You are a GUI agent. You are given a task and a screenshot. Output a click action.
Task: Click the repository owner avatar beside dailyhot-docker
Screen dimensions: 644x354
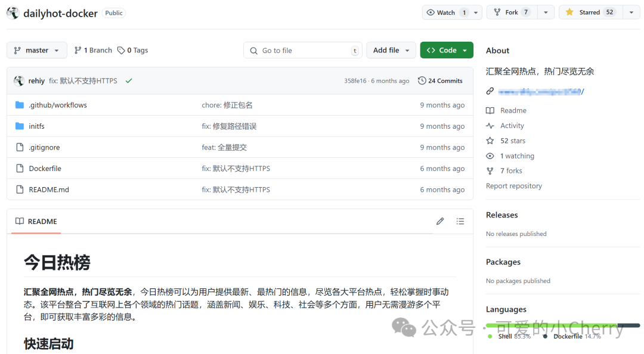[13, 13]
